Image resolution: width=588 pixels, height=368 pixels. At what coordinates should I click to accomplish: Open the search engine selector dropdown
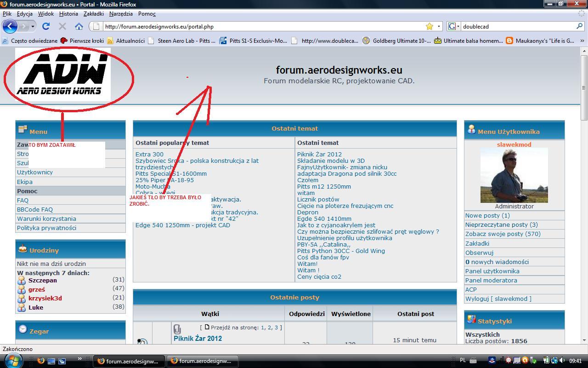pyautogui.click(x=454, y=26)
